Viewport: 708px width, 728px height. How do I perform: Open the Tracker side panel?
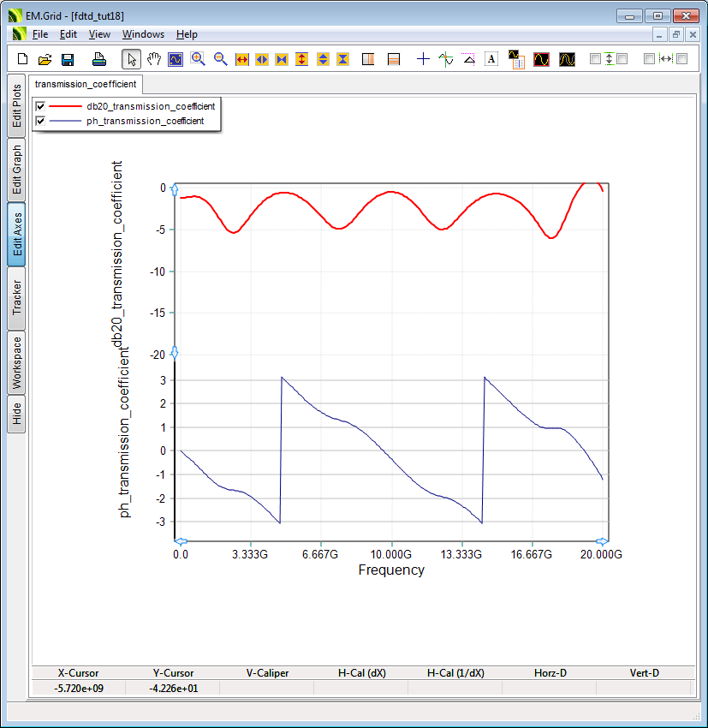click(x=17, y=298)
